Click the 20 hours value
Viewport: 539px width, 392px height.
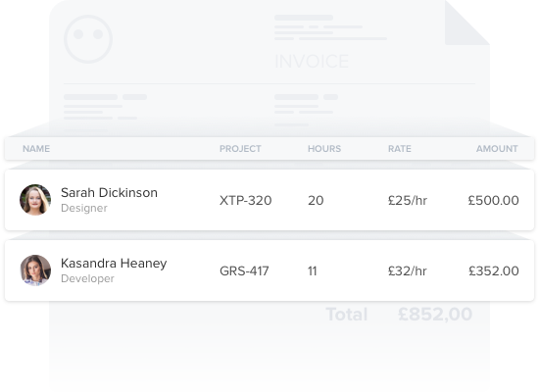[316, 201]
